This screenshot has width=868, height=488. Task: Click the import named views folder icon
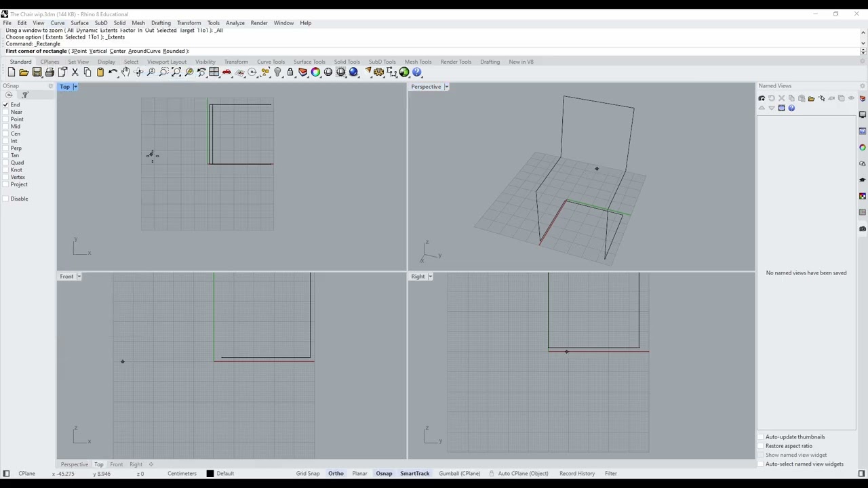(x=811, y=98)
